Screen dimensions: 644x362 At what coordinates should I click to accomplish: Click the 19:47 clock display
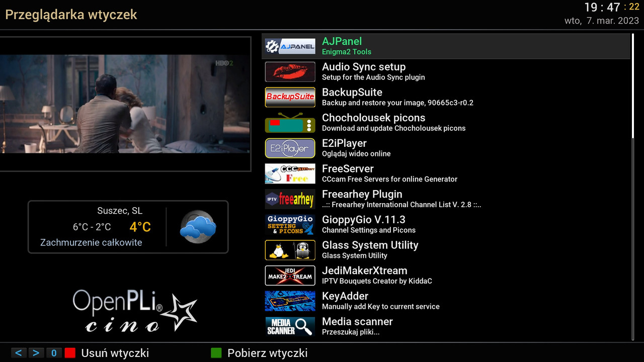[x=602, y=8]
